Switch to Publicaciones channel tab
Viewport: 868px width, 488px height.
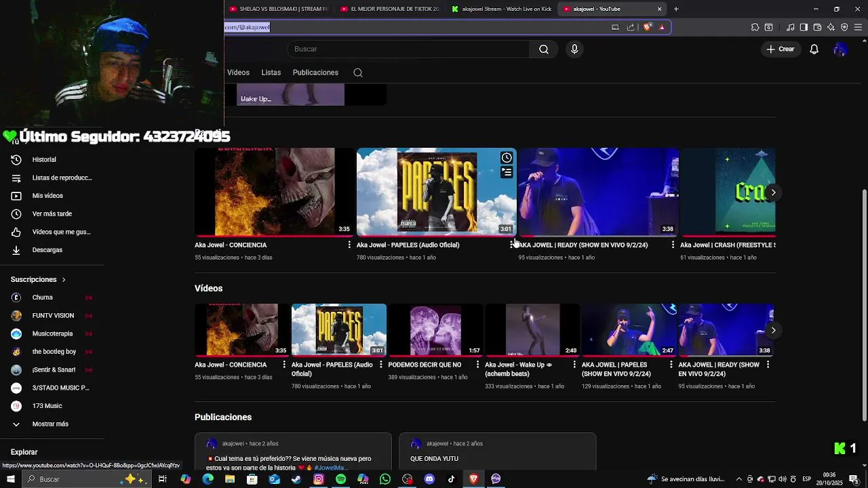pos(315,73)
